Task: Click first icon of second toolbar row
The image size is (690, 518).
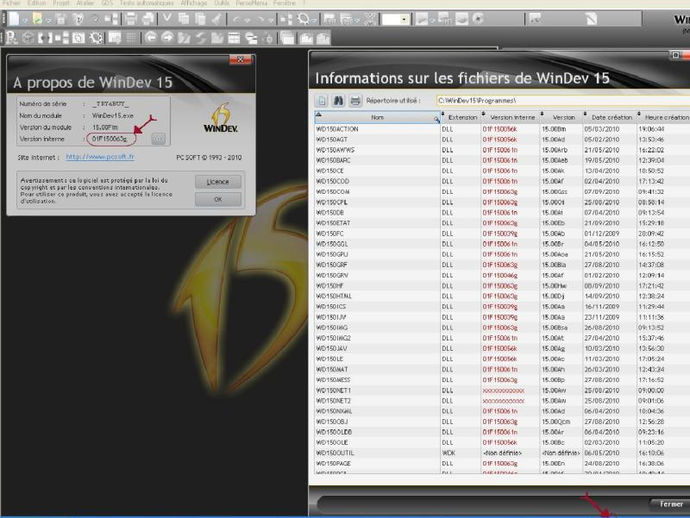Action: tap(11, 38)
